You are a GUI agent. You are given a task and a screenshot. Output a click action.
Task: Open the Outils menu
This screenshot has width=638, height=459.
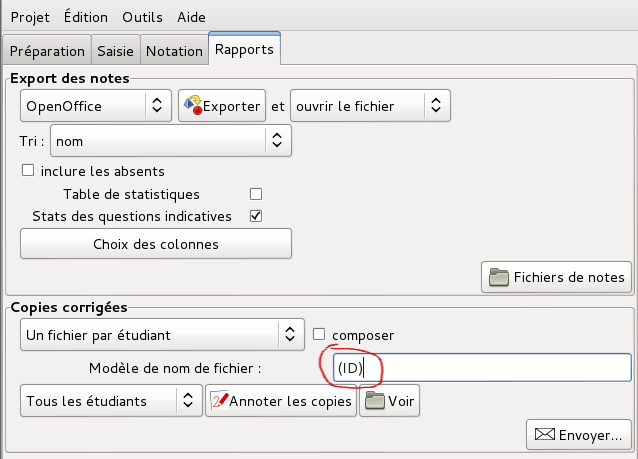click(142, 17)
